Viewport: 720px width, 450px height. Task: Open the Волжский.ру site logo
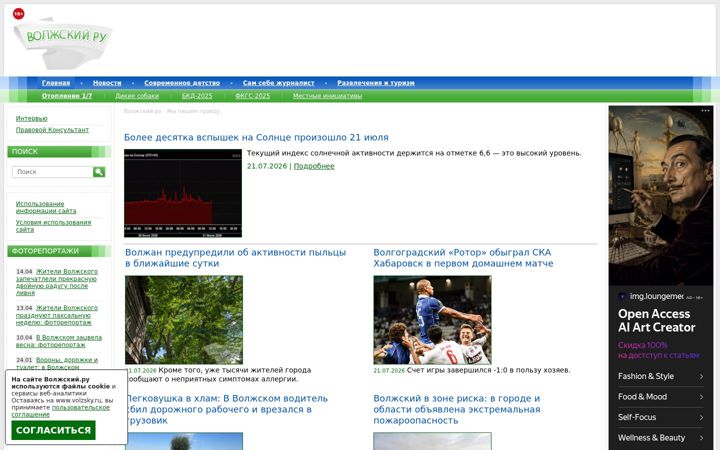click(63, 43)
